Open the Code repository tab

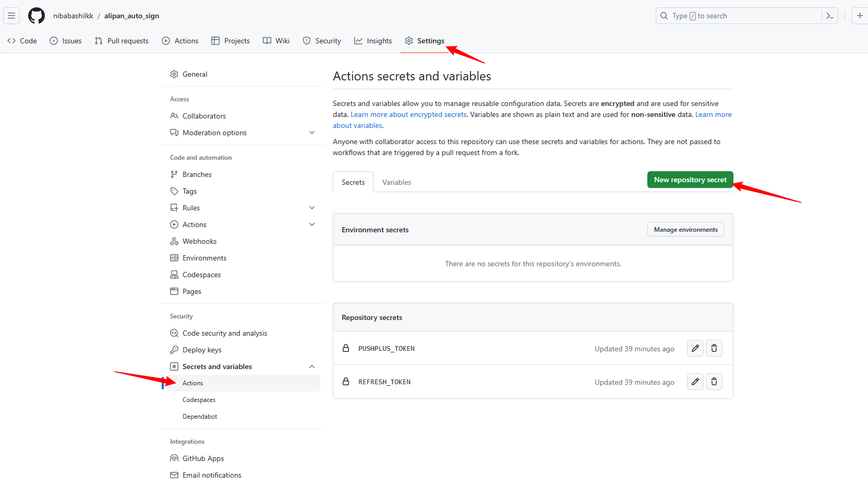22,41
